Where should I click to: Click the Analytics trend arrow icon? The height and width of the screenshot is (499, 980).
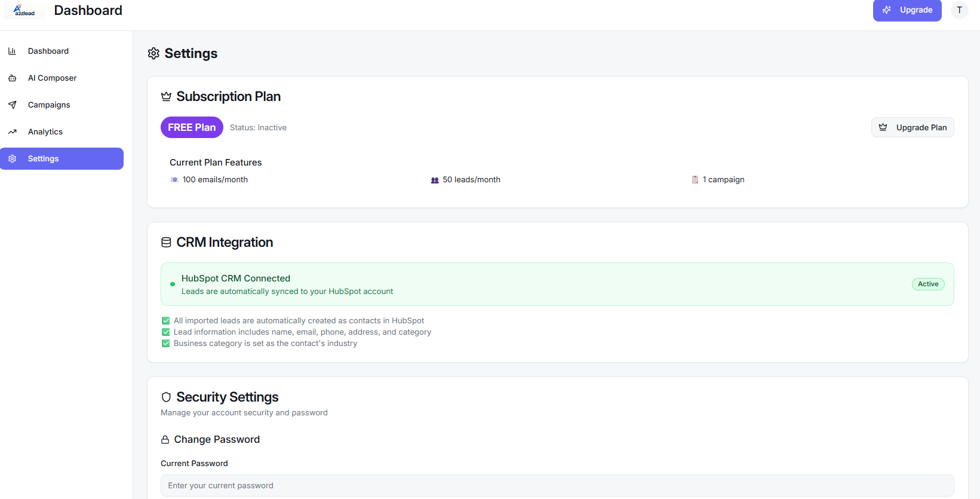click(12, 132)
